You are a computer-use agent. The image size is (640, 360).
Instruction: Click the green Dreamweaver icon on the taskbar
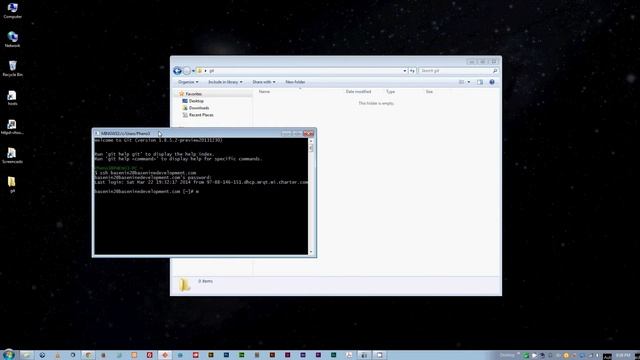(242, 355)
